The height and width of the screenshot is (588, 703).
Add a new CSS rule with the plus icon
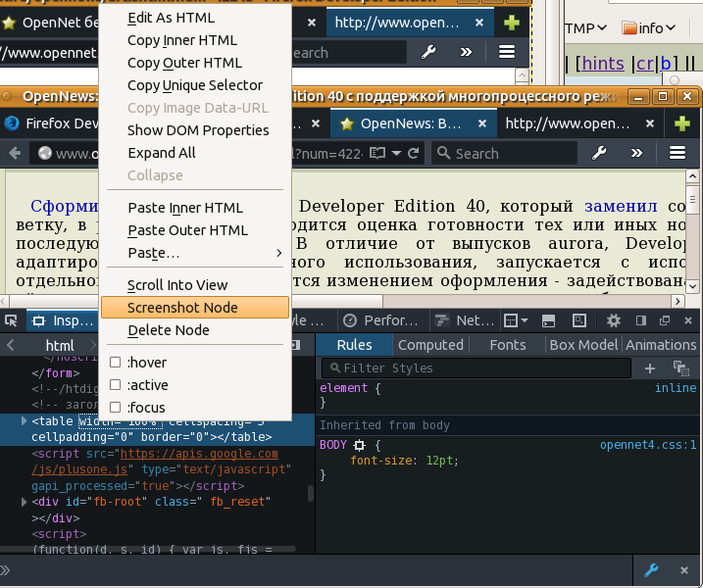point(649,367)
